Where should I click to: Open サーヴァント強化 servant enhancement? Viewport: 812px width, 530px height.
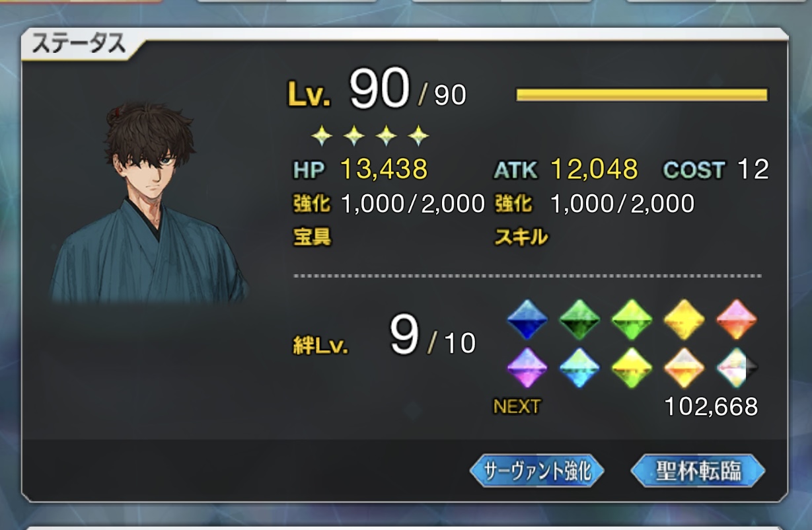click(536, 471)
